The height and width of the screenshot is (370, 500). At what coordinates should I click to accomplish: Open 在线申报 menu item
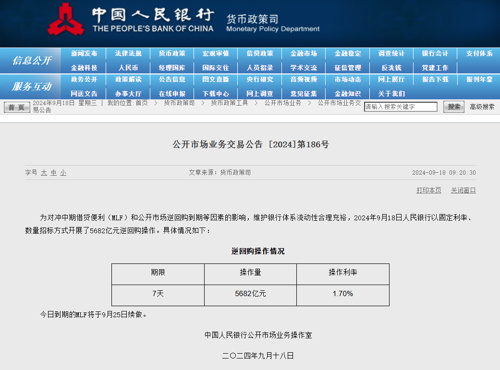click(x=172, y=94)
